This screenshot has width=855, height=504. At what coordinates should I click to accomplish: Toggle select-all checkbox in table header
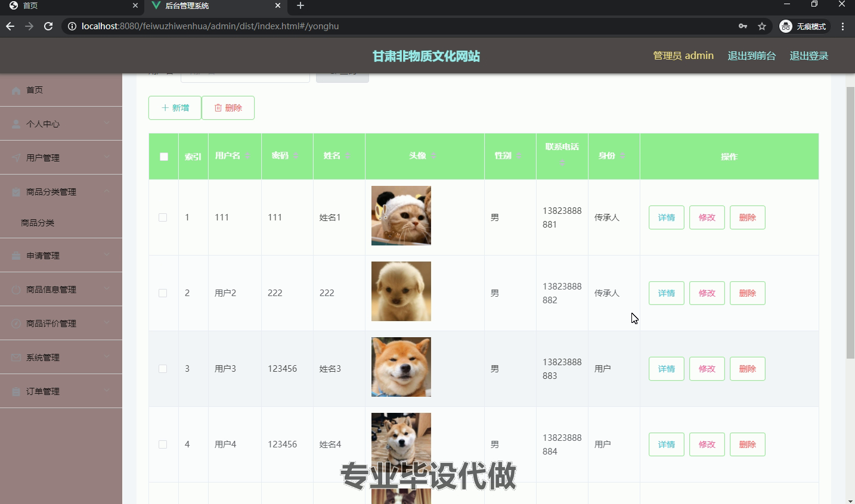tap(164, 157)
